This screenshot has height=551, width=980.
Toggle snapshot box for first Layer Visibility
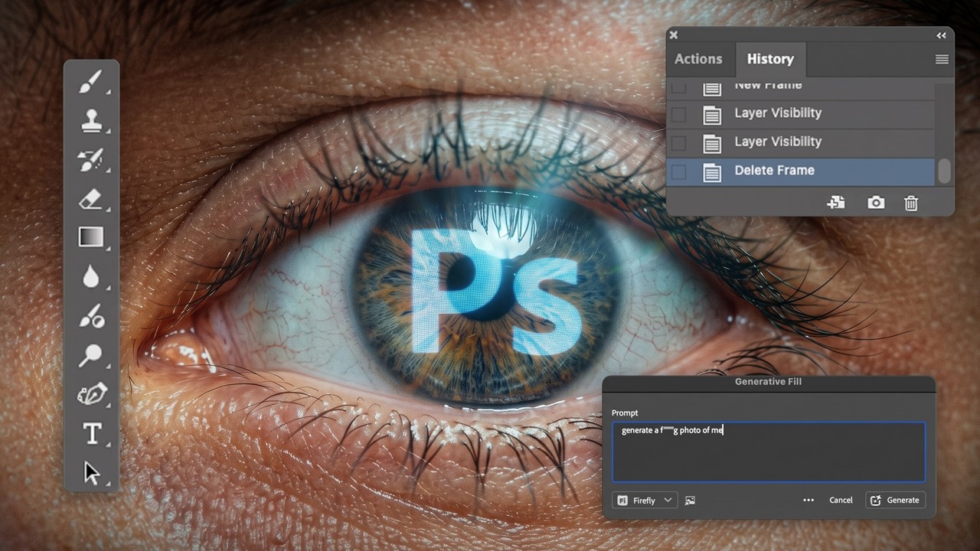[678, 115]
